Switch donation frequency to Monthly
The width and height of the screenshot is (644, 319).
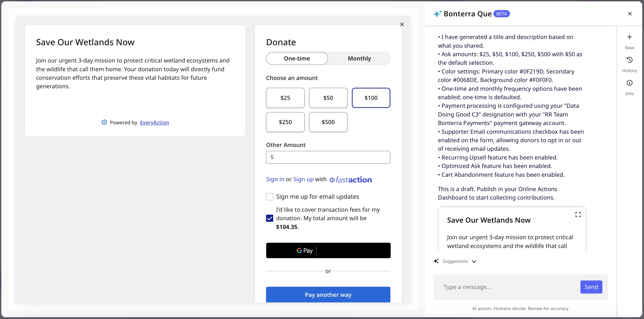[359, 58]
